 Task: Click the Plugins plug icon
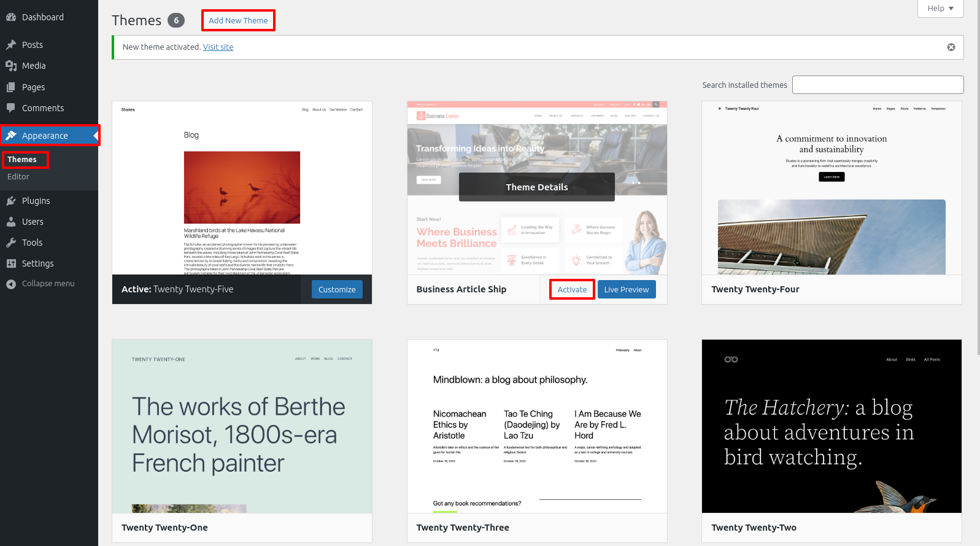(x=11, y=201)
